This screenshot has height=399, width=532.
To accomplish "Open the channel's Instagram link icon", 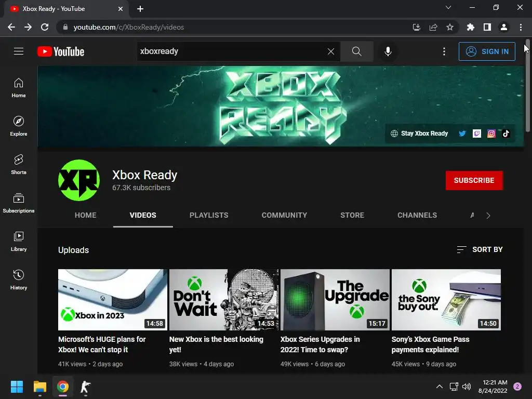I will click(x=491, y=134).
